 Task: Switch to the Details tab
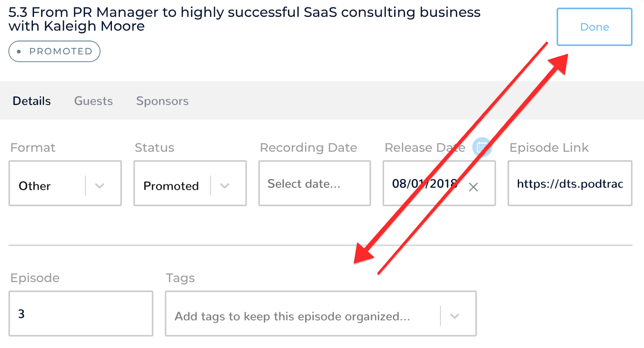click(32, 101)
